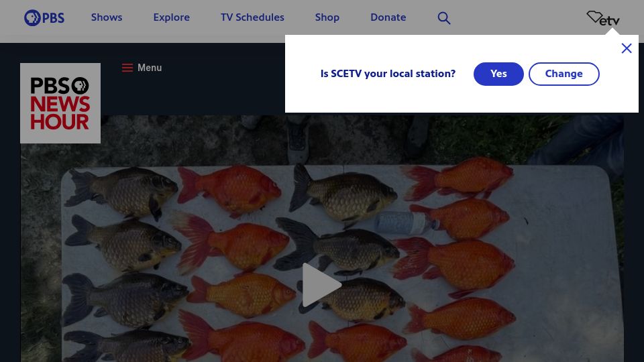The height and width of the screenshot is (362, 644).
Task: Close the local station popup
Action: pos(627,48)
